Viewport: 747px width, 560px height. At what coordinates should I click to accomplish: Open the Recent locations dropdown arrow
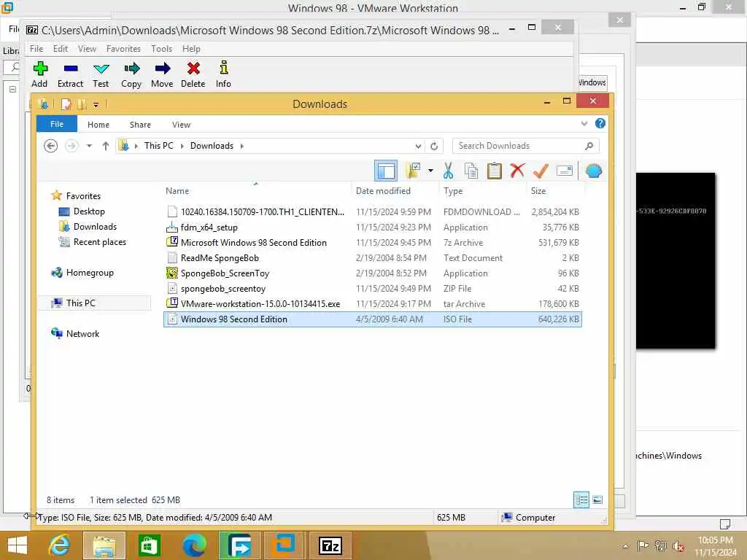click(x=89, y=146)
